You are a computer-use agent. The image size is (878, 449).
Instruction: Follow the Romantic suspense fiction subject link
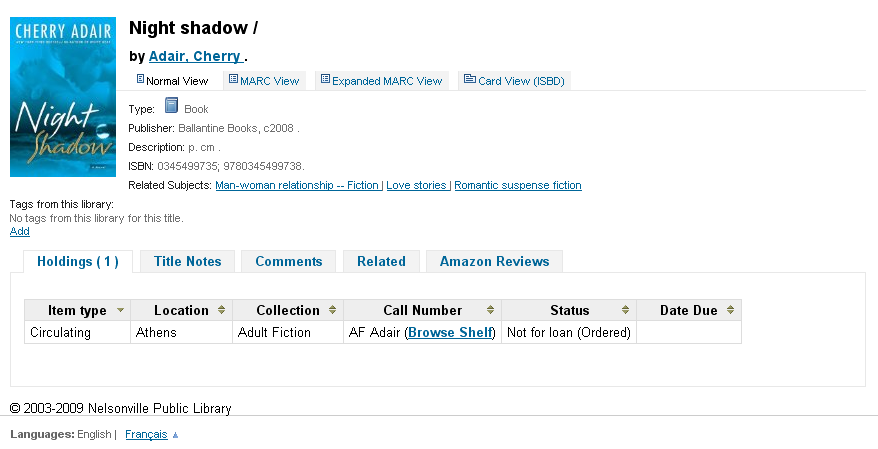pos(517,185)
